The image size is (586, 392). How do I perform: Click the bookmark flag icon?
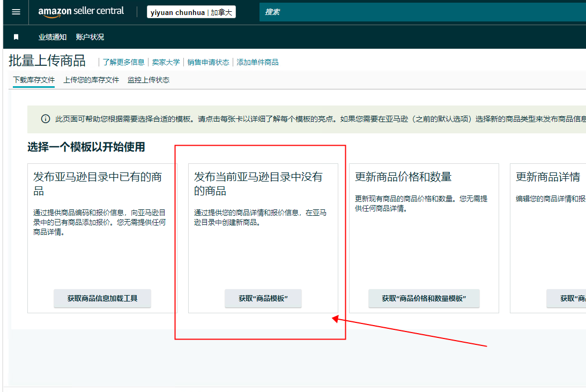16,37
